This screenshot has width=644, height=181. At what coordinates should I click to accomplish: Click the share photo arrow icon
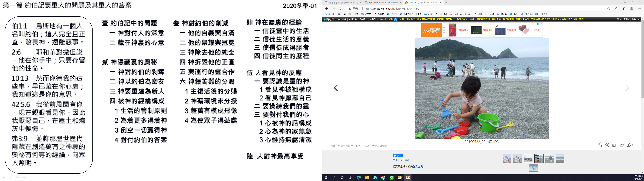(622, 145)
